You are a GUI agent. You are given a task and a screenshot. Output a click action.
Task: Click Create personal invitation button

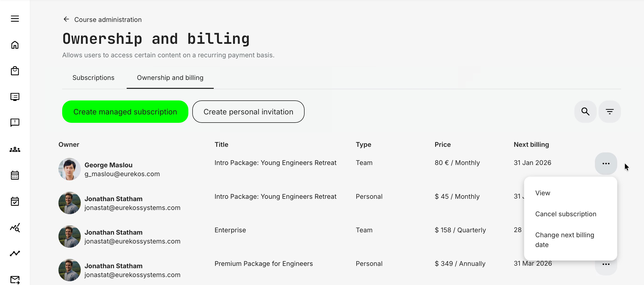tap(248, 112)
